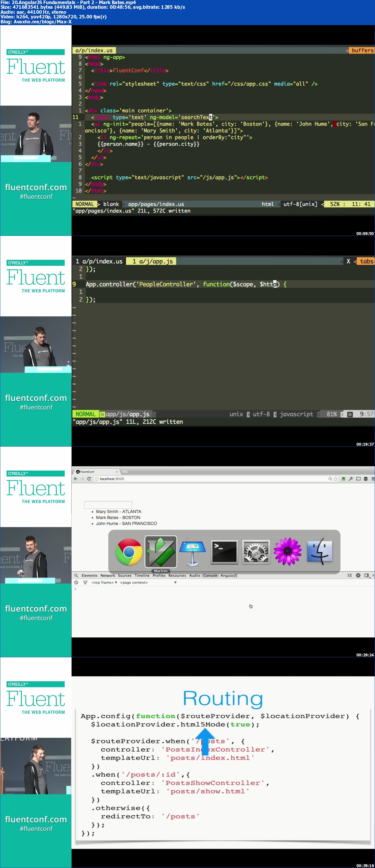Click the console prompt line
375x868 pixels.
pos(223,589)
